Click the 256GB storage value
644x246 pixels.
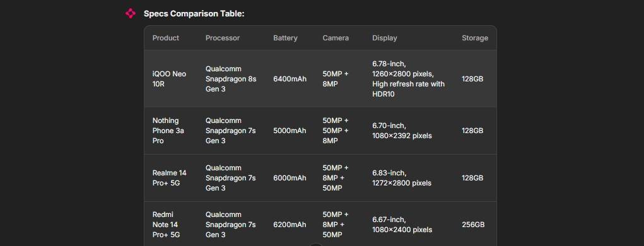[473, 225]
